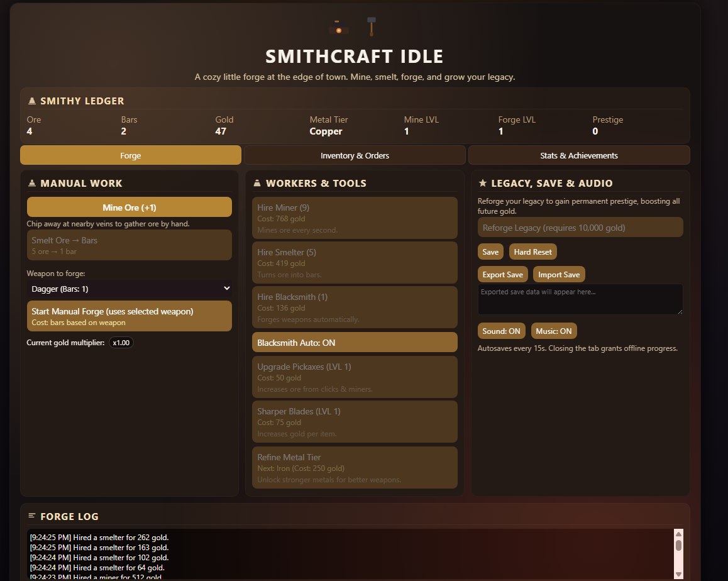Click the Forge Log lines icon
728x581 pixels.
[32, 516]
